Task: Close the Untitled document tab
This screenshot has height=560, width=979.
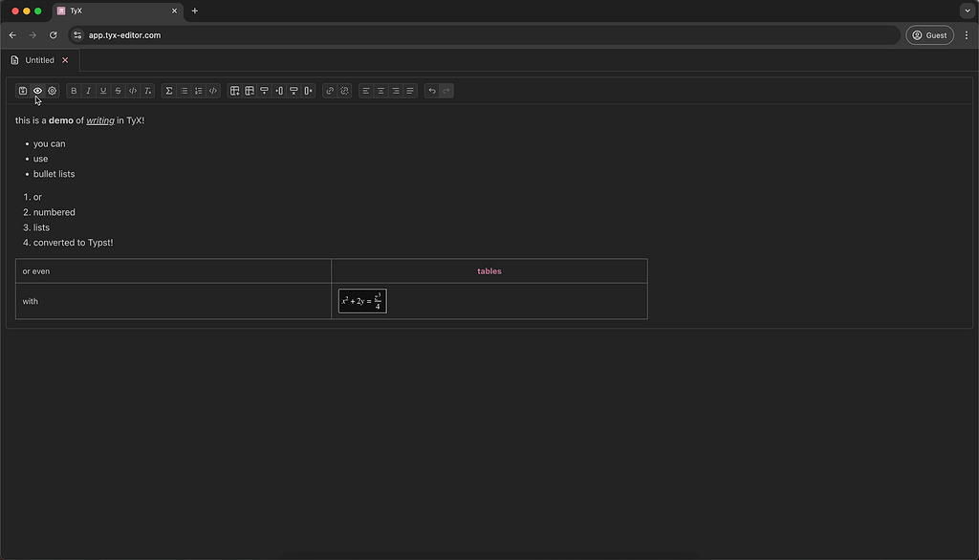Action: pyautogui.click(x=65, y=60)
